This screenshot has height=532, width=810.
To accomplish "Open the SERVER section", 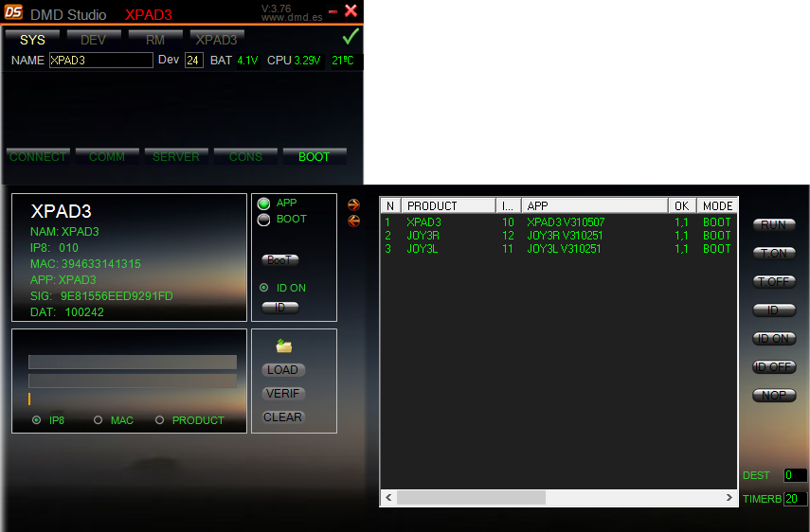I will [176, 156].
